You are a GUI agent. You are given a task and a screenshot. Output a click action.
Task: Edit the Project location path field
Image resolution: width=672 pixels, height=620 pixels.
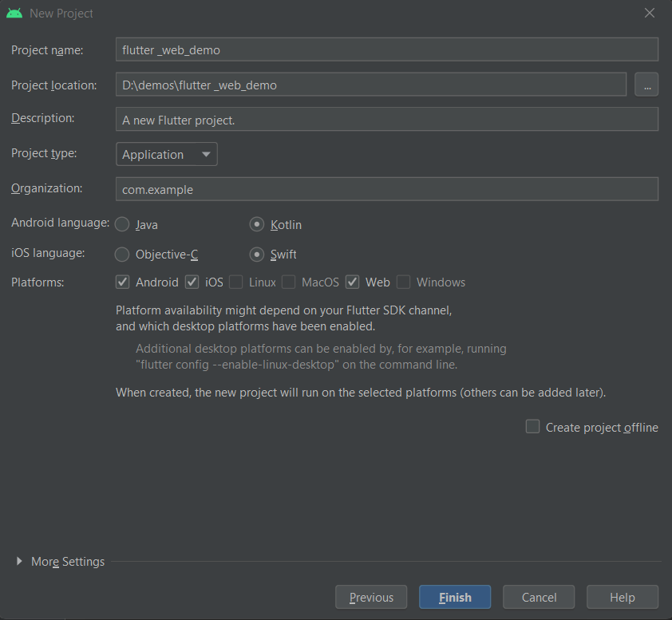tap(371, 85)
